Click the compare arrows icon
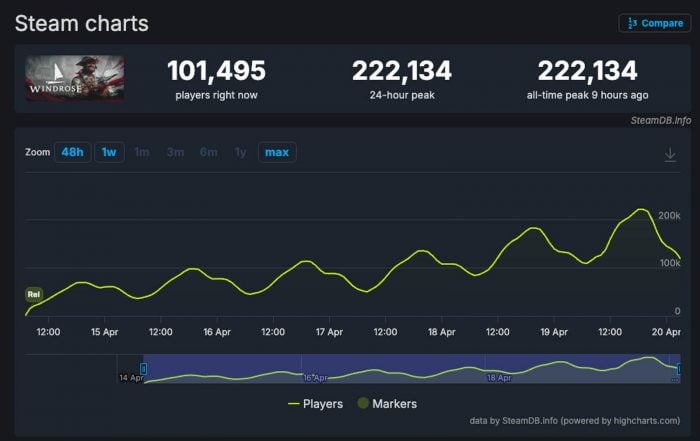This screenshot has width=700, height=441. point(631,23)
